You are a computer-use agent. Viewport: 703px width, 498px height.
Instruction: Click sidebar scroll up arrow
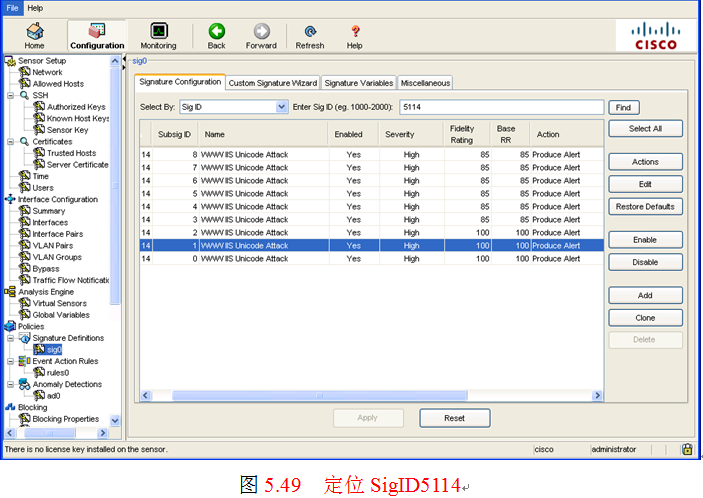tap(115, 61)
